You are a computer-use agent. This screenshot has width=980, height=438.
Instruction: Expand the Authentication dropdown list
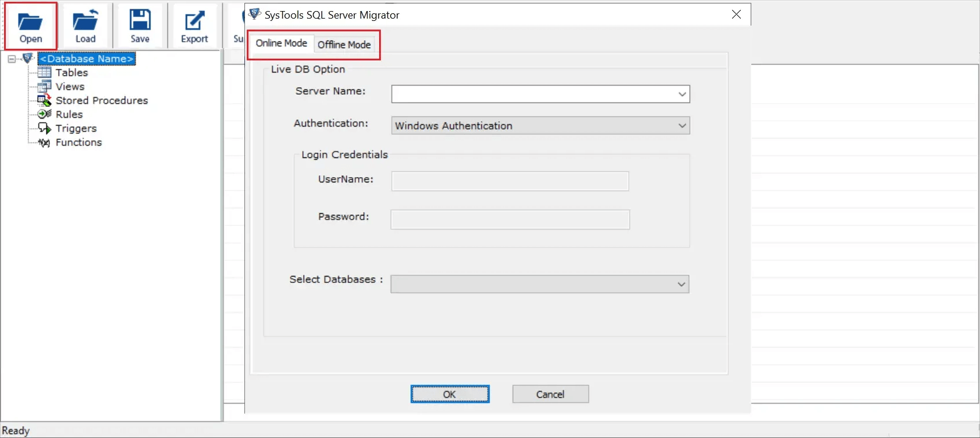pos(682,125)
